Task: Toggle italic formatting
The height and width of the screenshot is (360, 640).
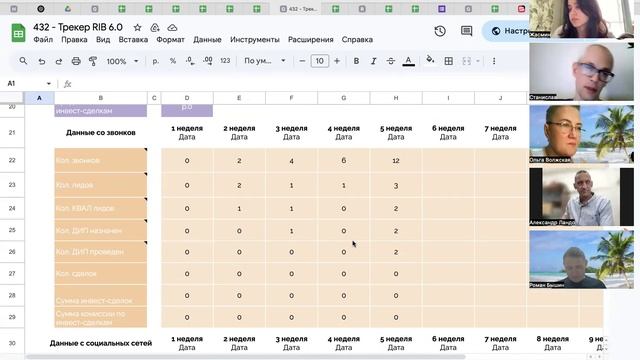Action: tap(373, 61)
